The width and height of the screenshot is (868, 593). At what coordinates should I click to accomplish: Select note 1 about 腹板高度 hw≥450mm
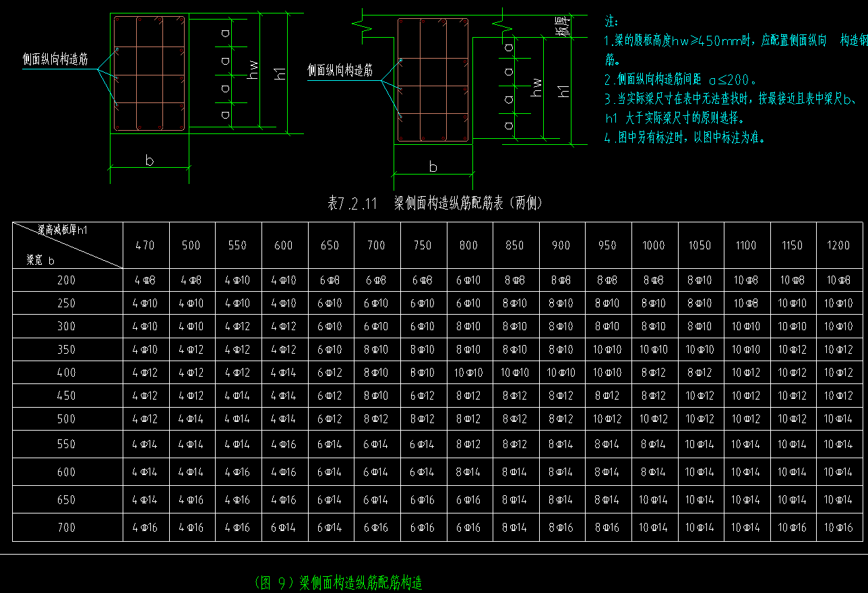pos(736,49)
